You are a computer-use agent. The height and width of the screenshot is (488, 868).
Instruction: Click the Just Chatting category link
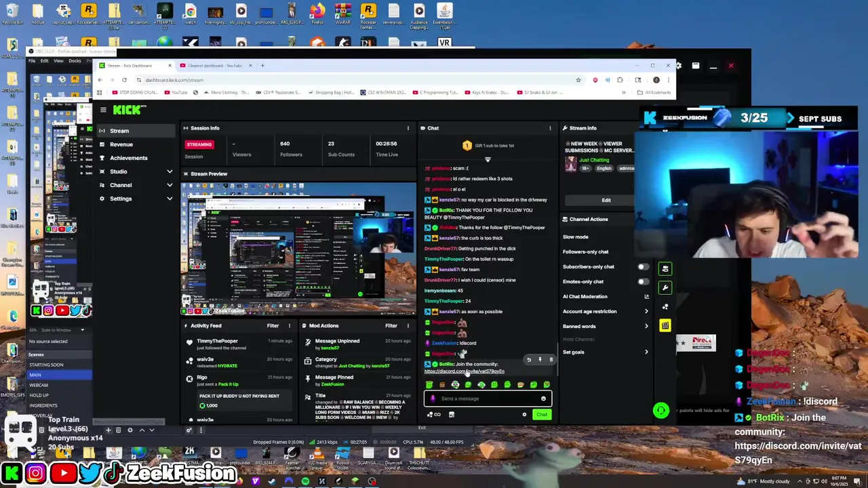coord(594,161)
